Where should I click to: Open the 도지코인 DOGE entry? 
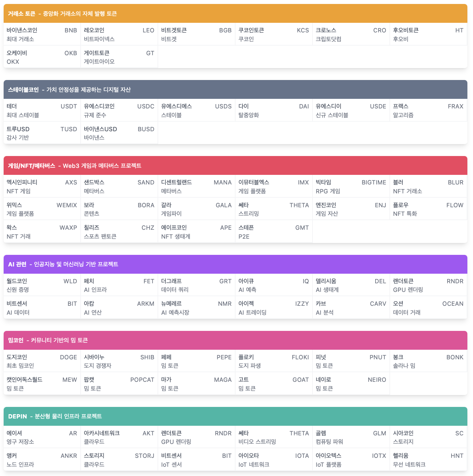point(42,361)
